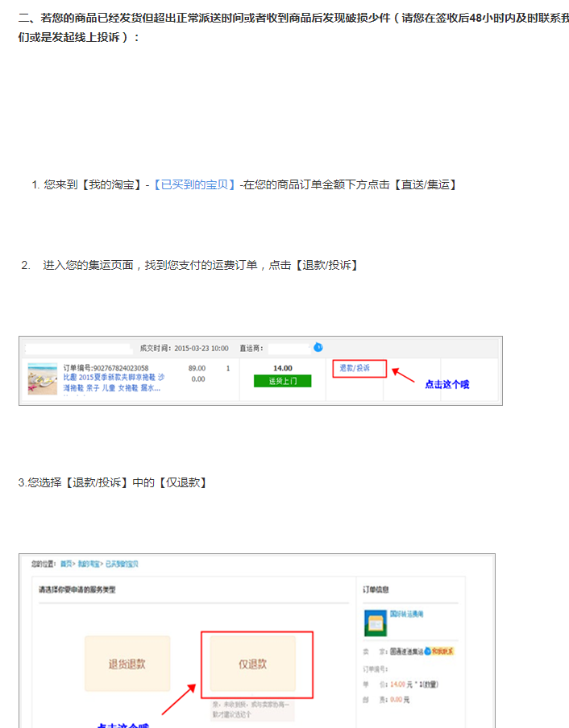The height and width of the screenshot is (728, 569).
Task: Select the section heading beginning 二、若您的商品已经发货
Action: 293,27
